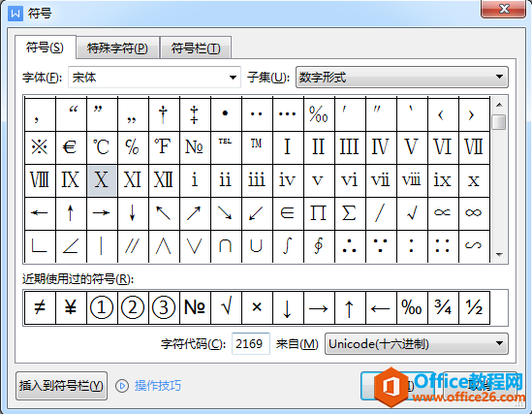Select the contour integral ∮ symbol

[319, 246]
